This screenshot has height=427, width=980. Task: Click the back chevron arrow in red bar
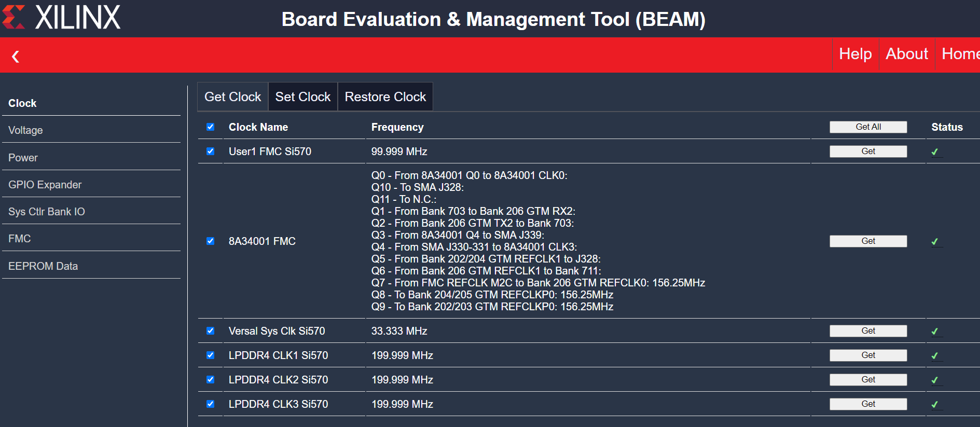pyautogui.click(x=16, y=57)
